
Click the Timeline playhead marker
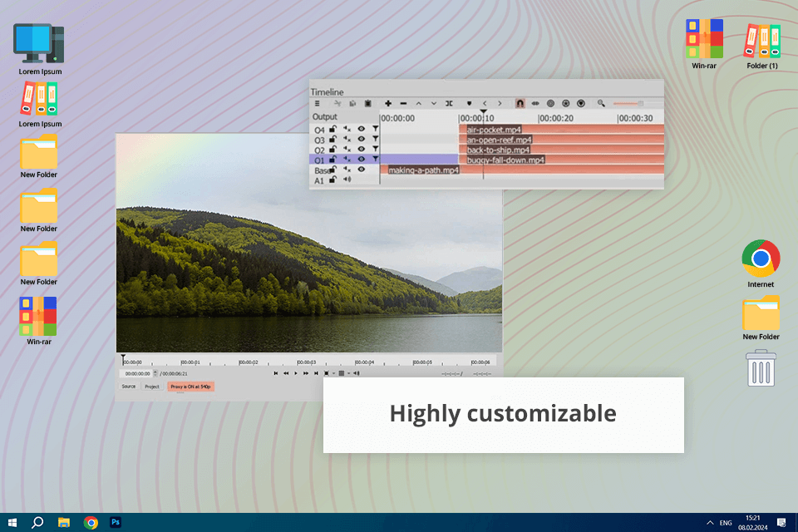tap(484, 112)
